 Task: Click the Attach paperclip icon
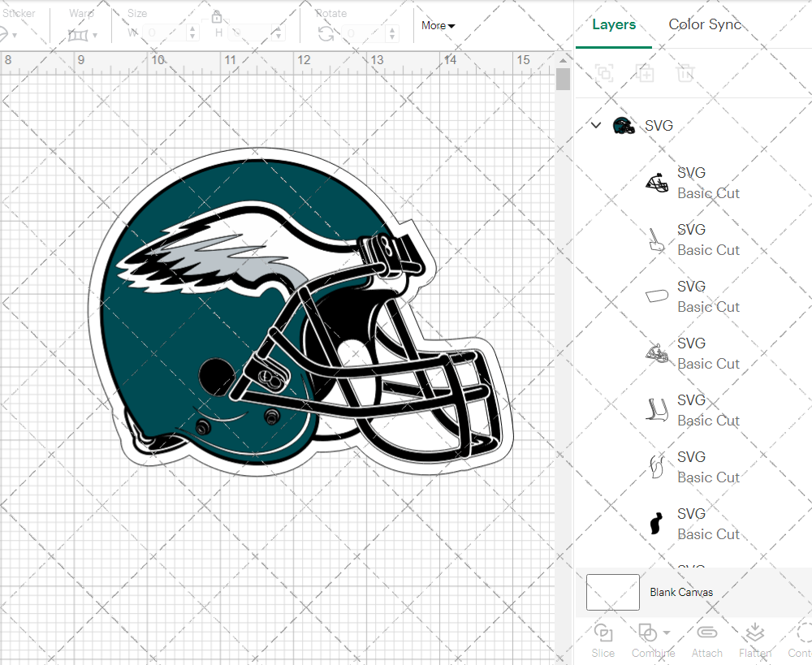706,633
